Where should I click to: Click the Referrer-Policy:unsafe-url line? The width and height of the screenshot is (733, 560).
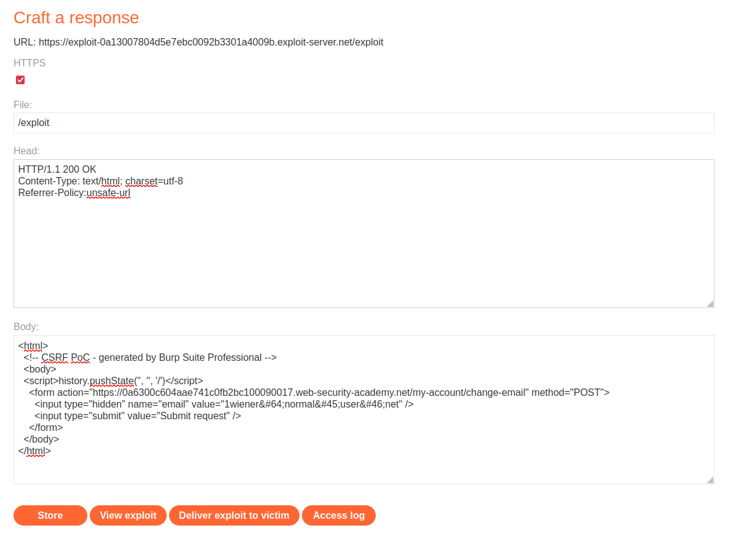(x=74, y=192)
